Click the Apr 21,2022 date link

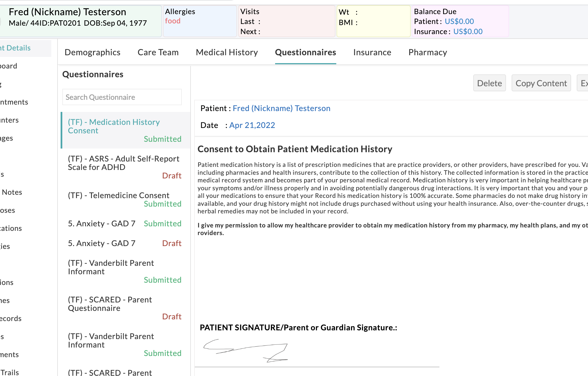pyautogui.click(x=252, y=125)
